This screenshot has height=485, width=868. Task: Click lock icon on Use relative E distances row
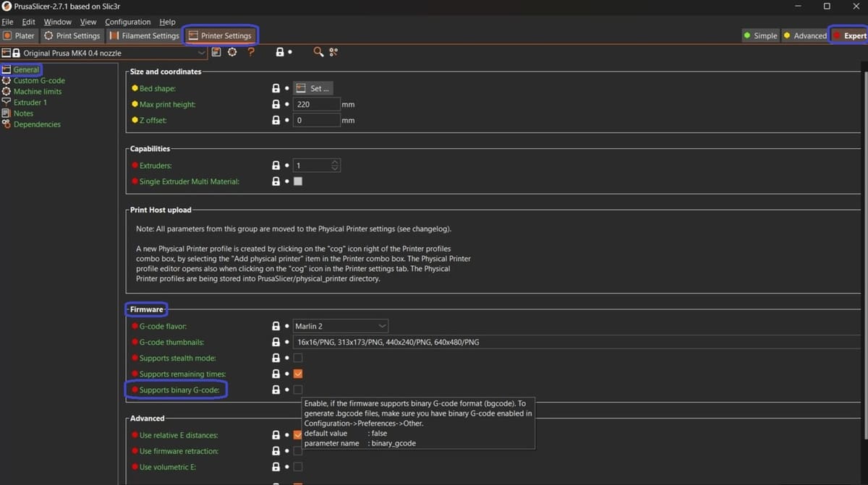click(276, 435)
